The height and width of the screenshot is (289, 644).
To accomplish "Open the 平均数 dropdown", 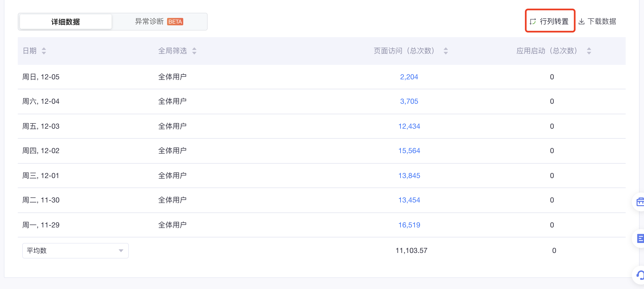I will tap(76, 251).
